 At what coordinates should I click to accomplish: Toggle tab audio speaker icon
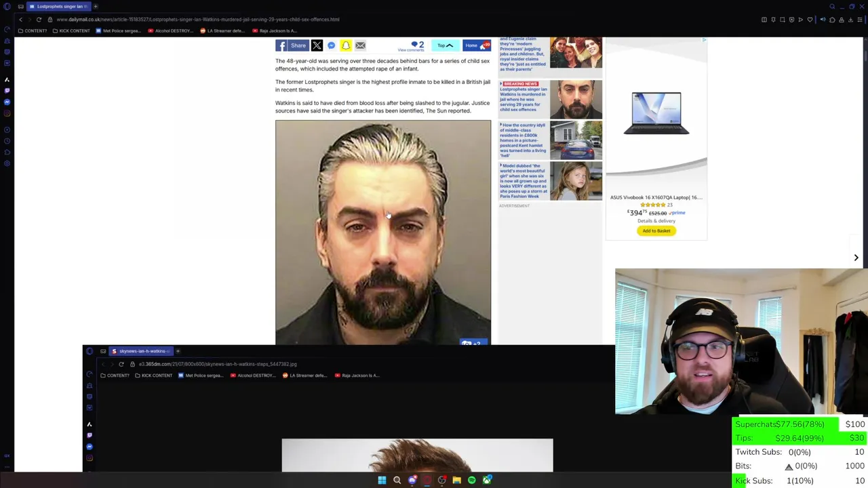(823, 20)
